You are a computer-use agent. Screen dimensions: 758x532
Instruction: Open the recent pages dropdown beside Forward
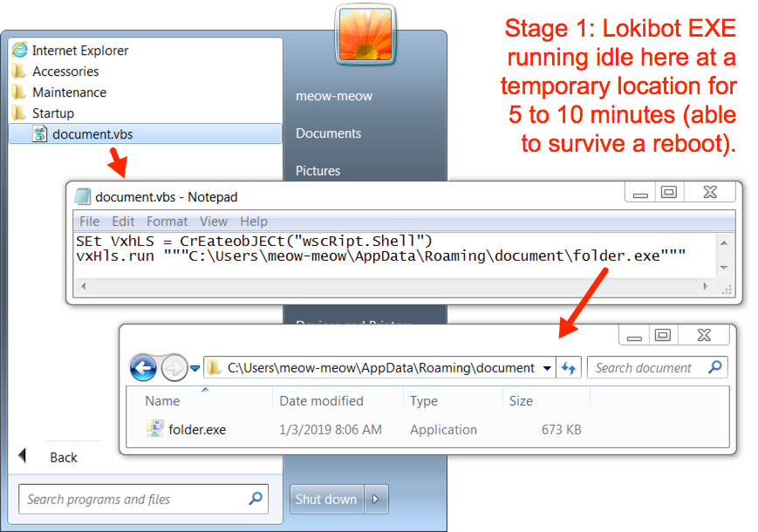coord(195,368)
